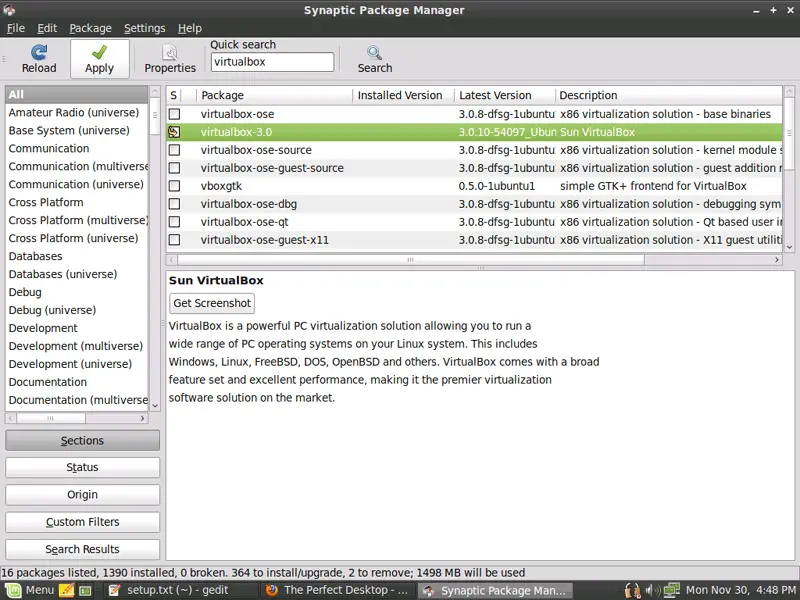Click the tray icon left of the volume icon
800x600 pixels.
click(633, 590)
